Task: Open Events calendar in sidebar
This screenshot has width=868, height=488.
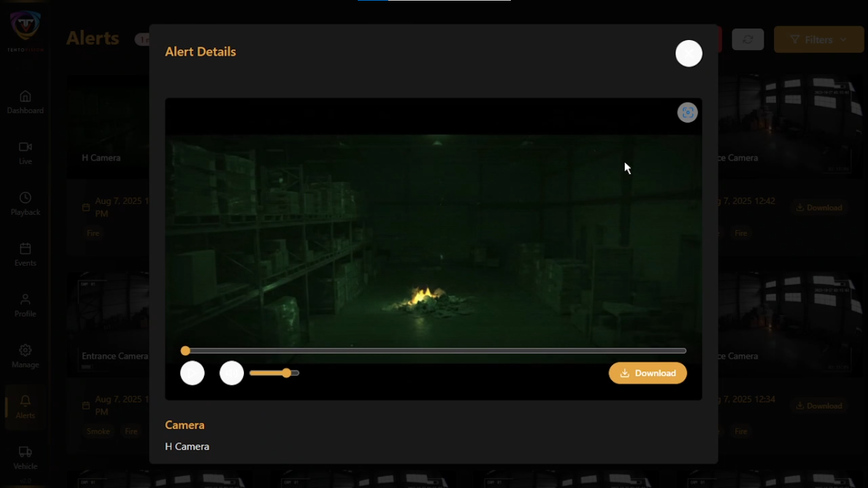Action: coord(25,255)
